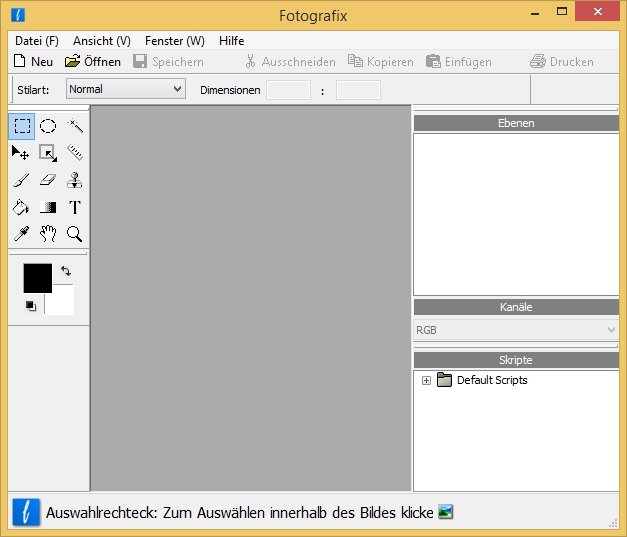Screen dimensions: 627x537
Task: Pick the Move tool
Action: (x=20, y=153)
